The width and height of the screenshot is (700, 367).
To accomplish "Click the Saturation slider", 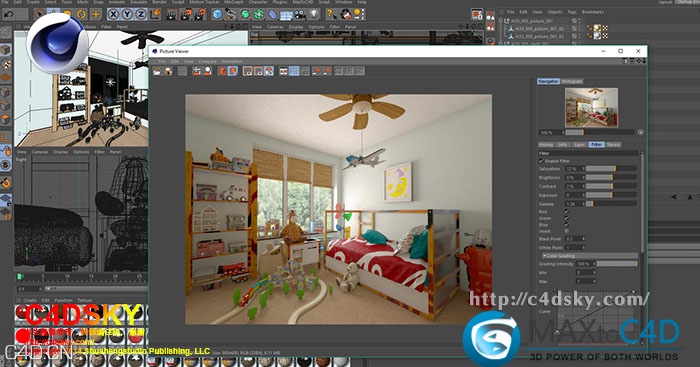I will tap(611, 169).
